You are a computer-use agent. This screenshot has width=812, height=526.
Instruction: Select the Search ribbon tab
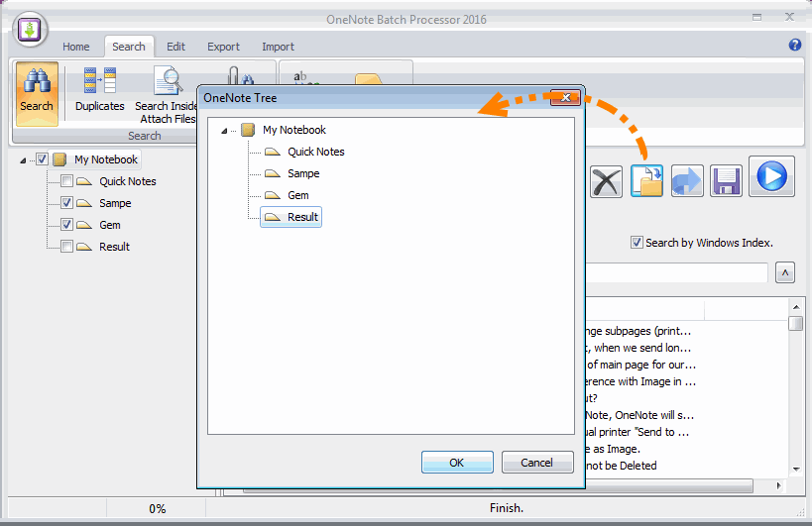click(129, 47)
